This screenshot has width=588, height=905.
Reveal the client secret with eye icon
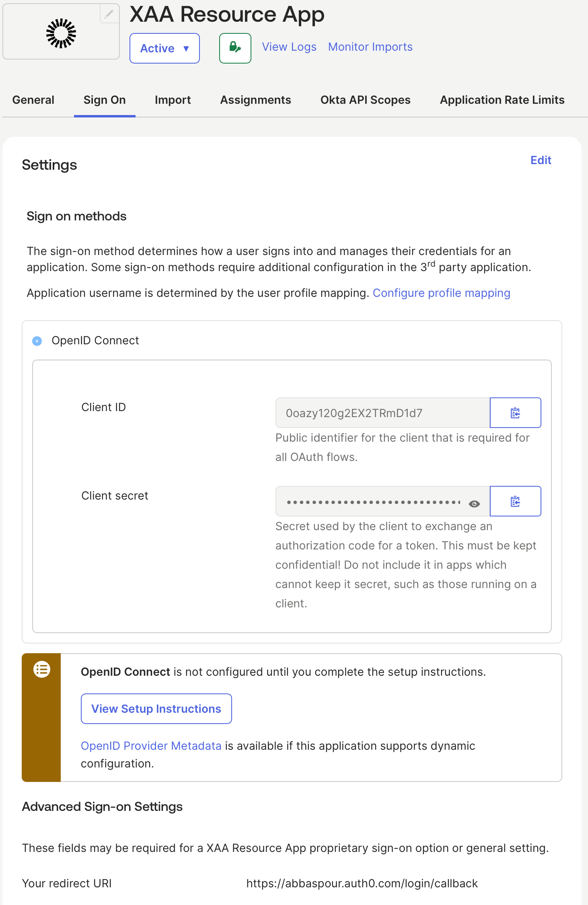coord(475,504)
